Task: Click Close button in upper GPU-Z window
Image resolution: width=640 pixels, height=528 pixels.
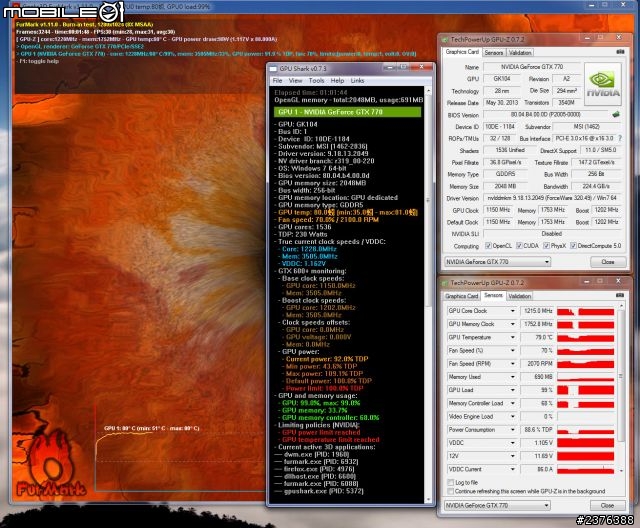Action: 608,262
